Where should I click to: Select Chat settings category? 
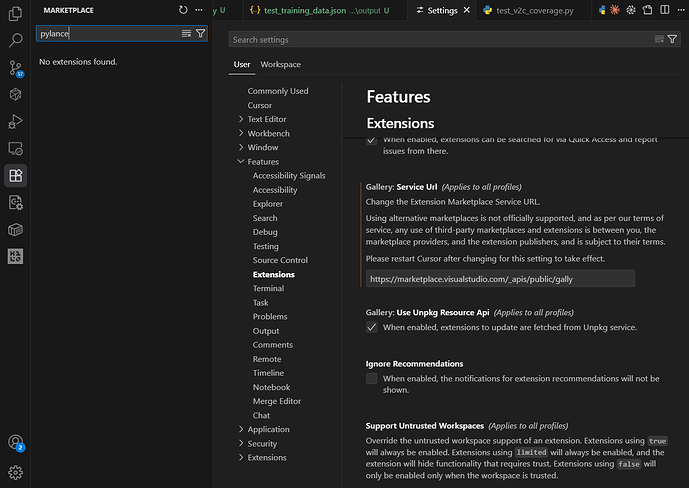click(x=261, y=415)
